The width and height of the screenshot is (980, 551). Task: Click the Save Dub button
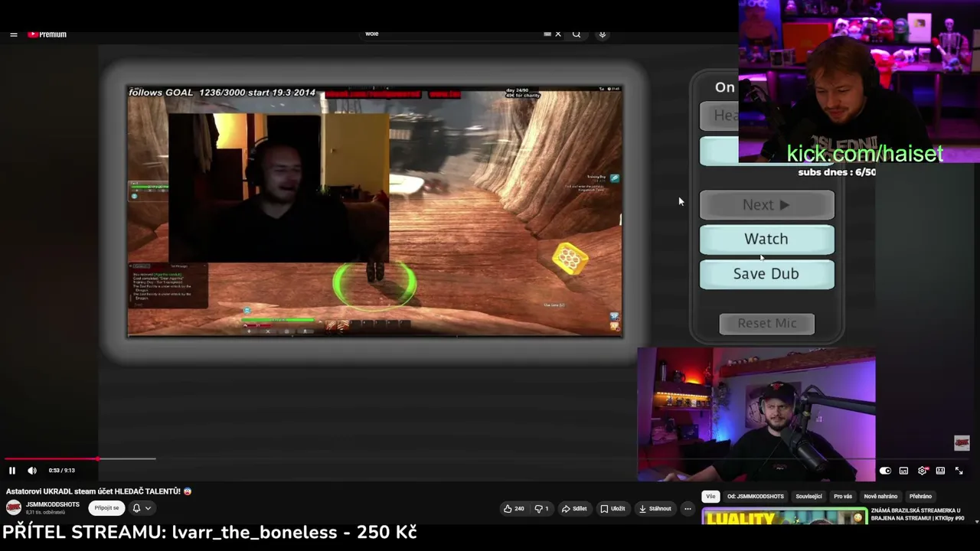coord(766,274)
